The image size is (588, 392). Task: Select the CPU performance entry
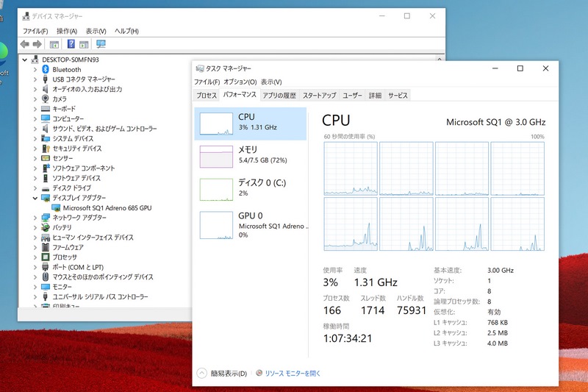pyautogui.click(x=251, y=124)
